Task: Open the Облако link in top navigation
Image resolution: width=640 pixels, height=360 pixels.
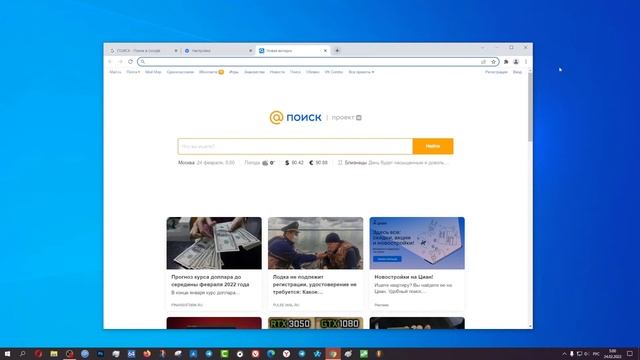Action: coord(313,72)
